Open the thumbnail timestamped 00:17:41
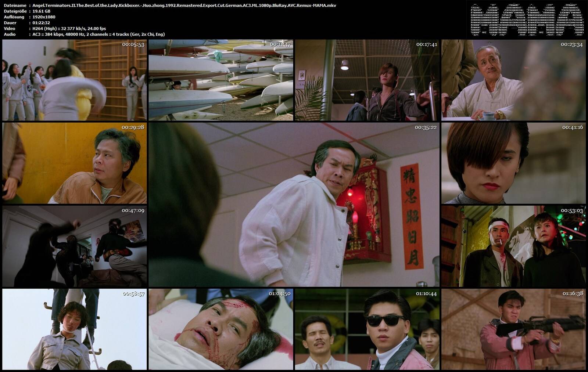588x372 pixels. [367, 80]
